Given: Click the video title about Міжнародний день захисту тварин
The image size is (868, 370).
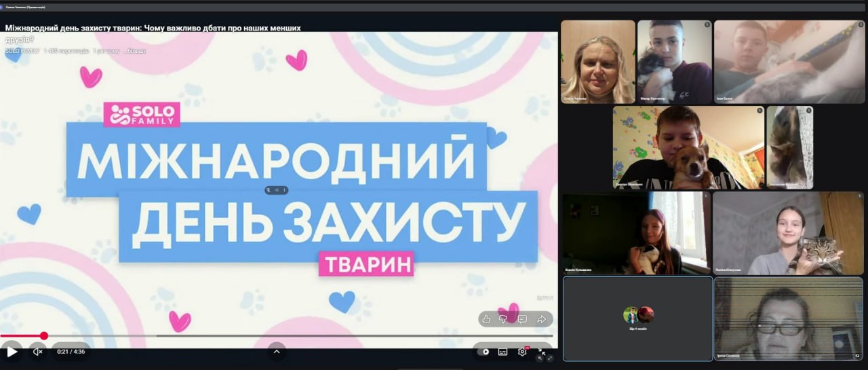Looking at the screenshot, I should click(153, 29).
